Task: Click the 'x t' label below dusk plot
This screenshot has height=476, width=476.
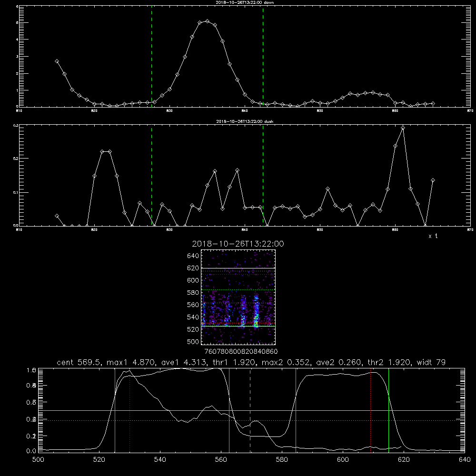Action: (433, 236)
